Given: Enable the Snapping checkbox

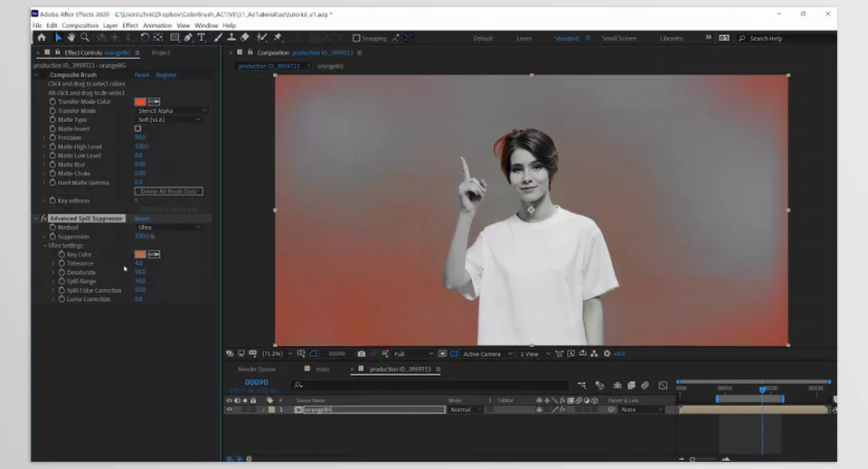Looking at the screenshot, I should point(356,38).
